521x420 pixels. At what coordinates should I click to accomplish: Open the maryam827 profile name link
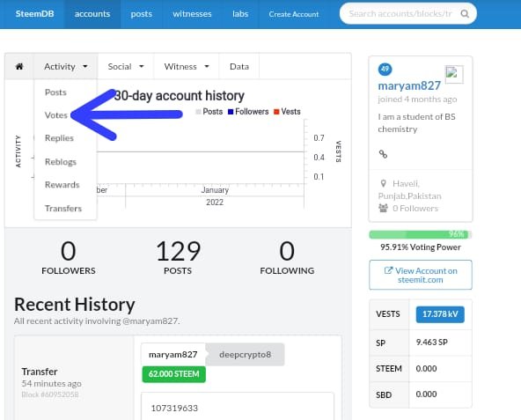pos(409,85)
